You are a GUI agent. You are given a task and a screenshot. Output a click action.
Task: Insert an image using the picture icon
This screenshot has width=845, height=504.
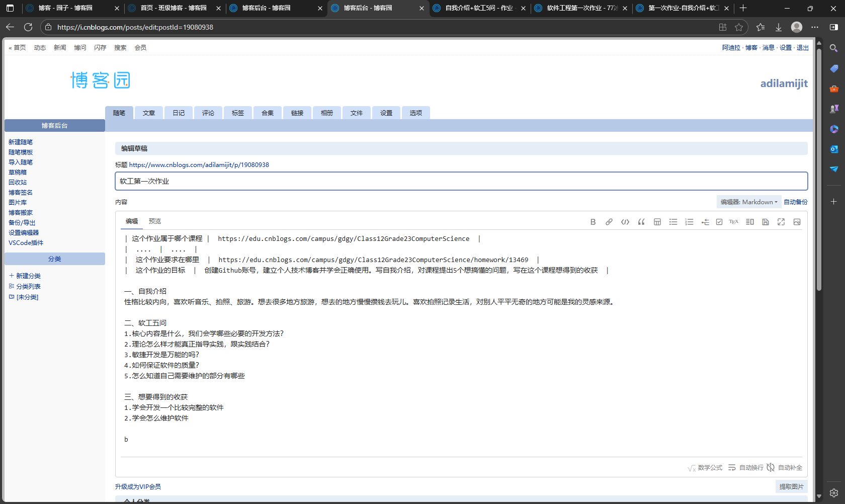(x=797, y=221)
